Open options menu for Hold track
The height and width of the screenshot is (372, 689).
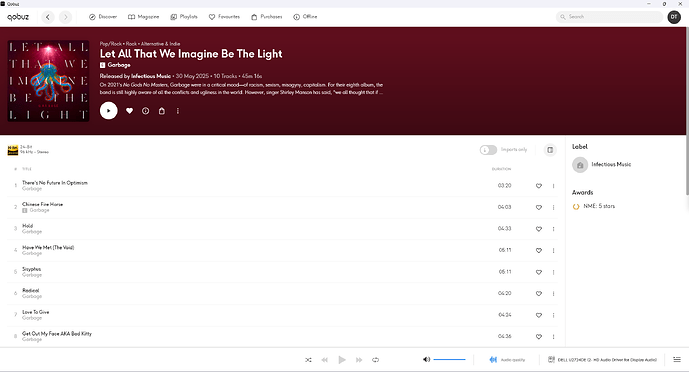pos(553,229)
